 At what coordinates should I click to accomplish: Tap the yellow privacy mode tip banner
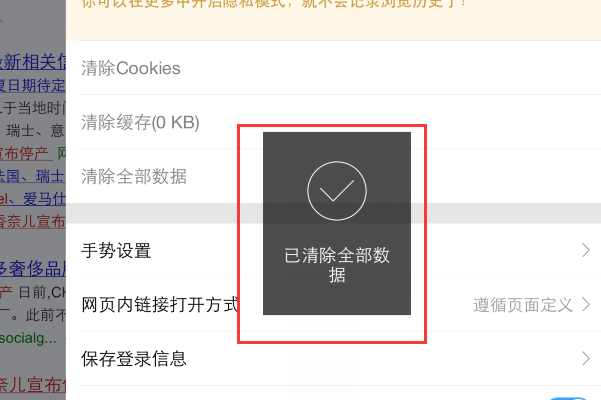333,20
